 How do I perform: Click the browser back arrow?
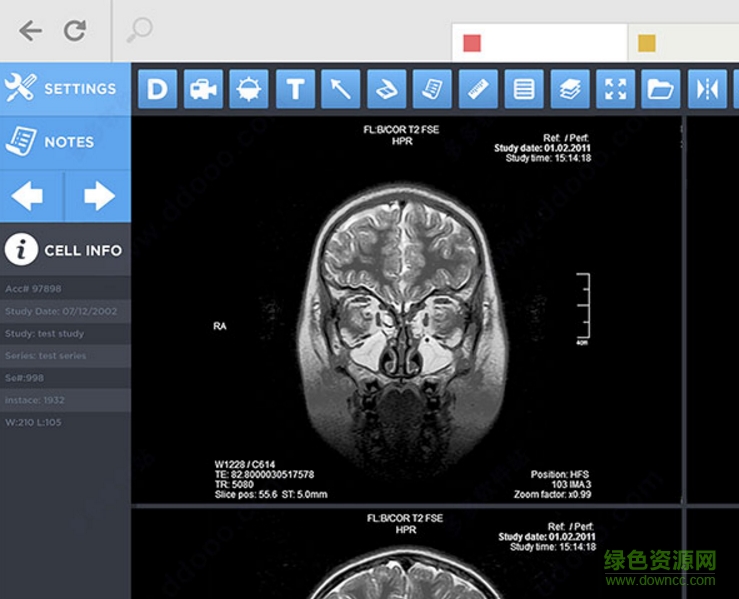(31, 31)
